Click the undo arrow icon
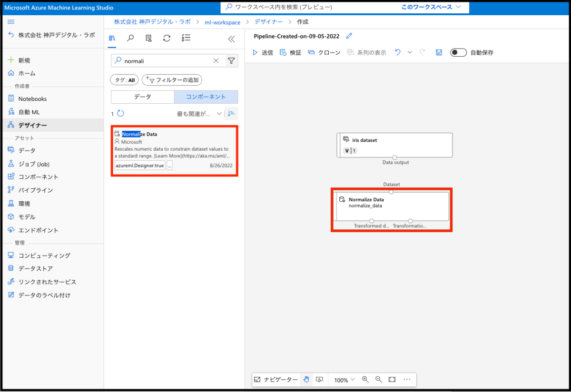 (397, 52)
